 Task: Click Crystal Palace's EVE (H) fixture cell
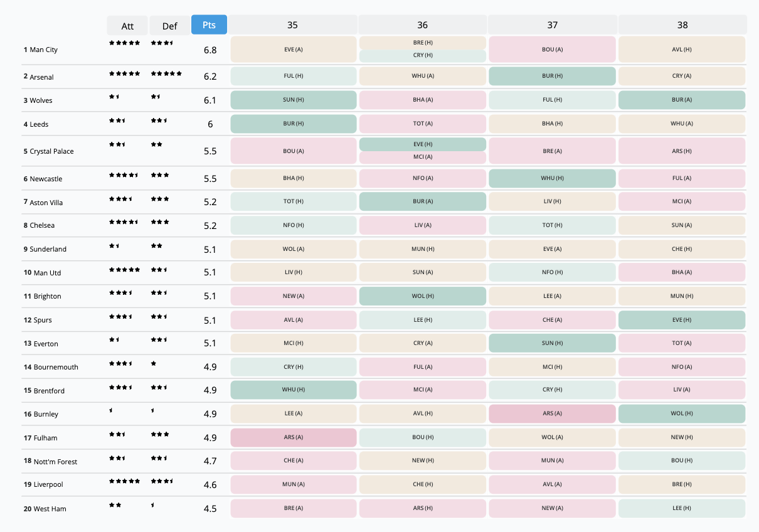423,144
